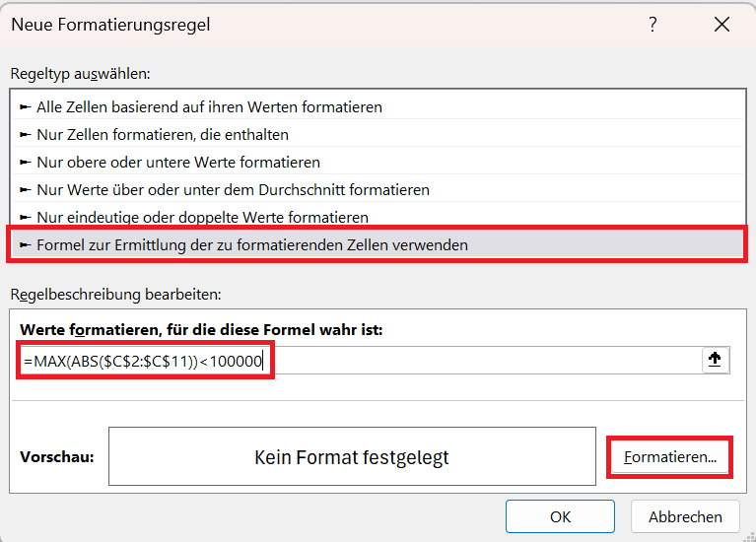Click the 'Regeltyp auswählen:' label
756x542 pixels.
pos(81,74)
